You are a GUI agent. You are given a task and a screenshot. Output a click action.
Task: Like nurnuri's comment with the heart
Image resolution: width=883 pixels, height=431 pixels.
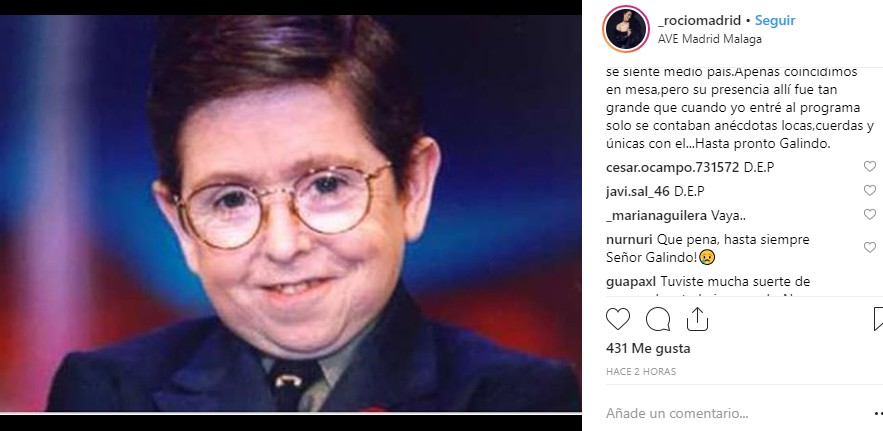(869, 247)
